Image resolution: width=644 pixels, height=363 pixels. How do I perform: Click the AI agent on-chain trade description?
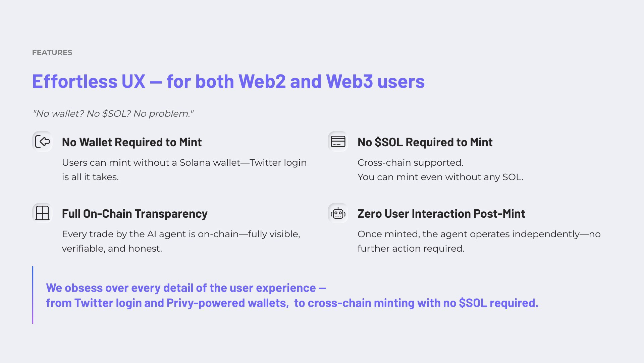pyautogui.click(x=181, y=241)
